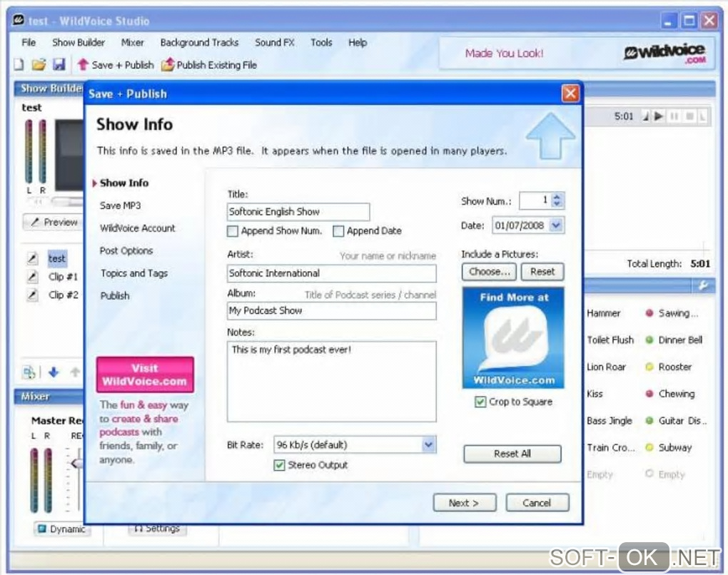Click Visit WildVoice.com pink button
The width and height of the screenshot is (728, 575).
(x=145, y=375)
